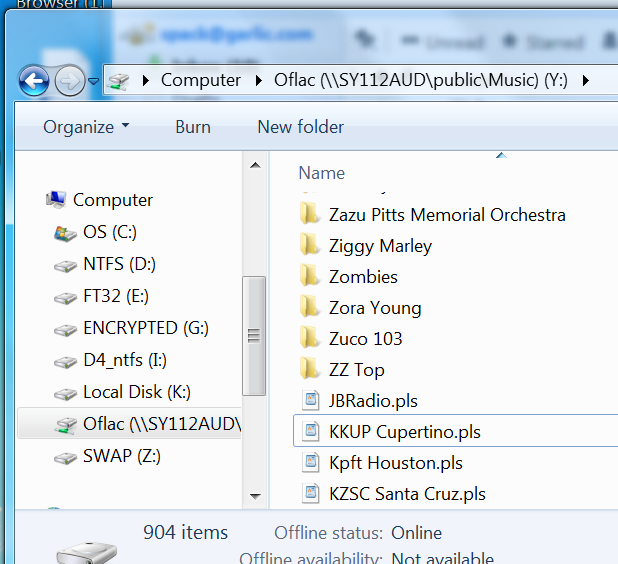Select the Ziggy Marley folder
618x564 pixels.
point(380,246)
